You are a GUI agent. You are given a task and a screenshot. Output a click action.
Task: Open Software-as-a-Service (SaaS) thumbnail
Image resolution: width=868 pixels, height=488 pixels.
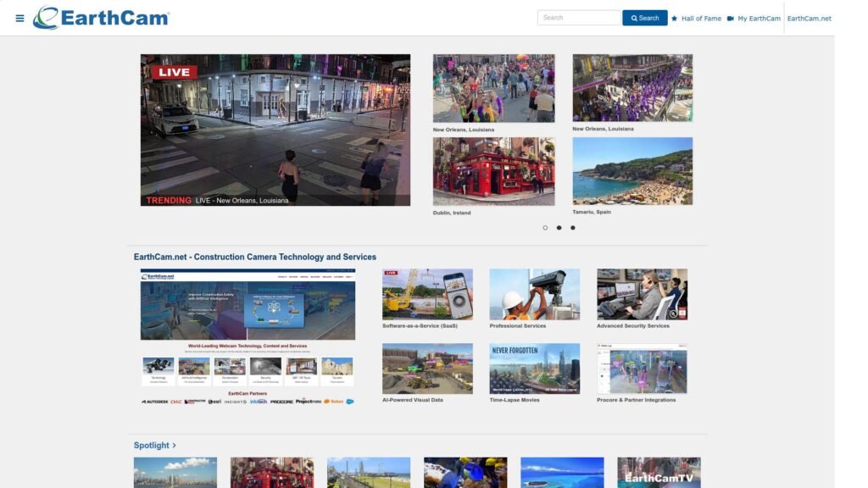[x=427, y=294]
